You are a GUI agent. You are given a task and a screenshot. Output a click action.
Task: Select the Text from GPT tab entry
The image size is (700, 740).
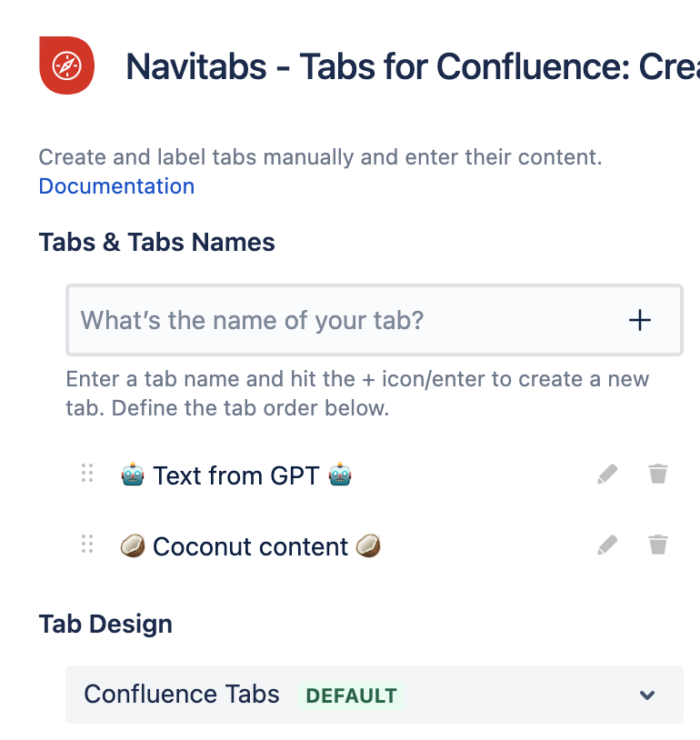[x=236, y=475]
